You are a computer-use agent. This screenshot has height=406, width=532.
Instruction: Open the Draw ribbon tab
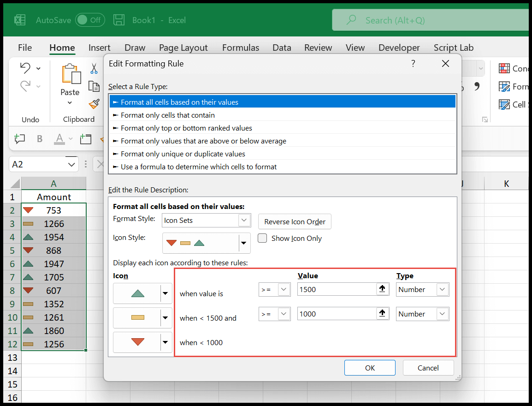pyautogui.click(x=135, y=48)
